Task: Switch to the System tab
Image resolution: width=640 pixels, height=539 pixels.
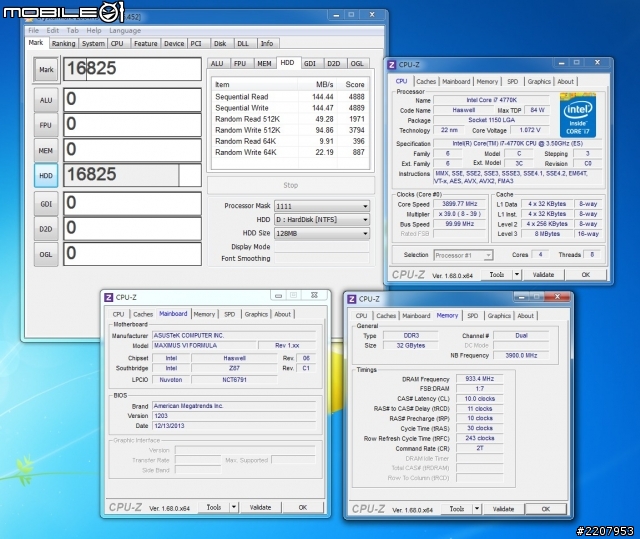Action: pyautogui.click(x=93, y=43)
